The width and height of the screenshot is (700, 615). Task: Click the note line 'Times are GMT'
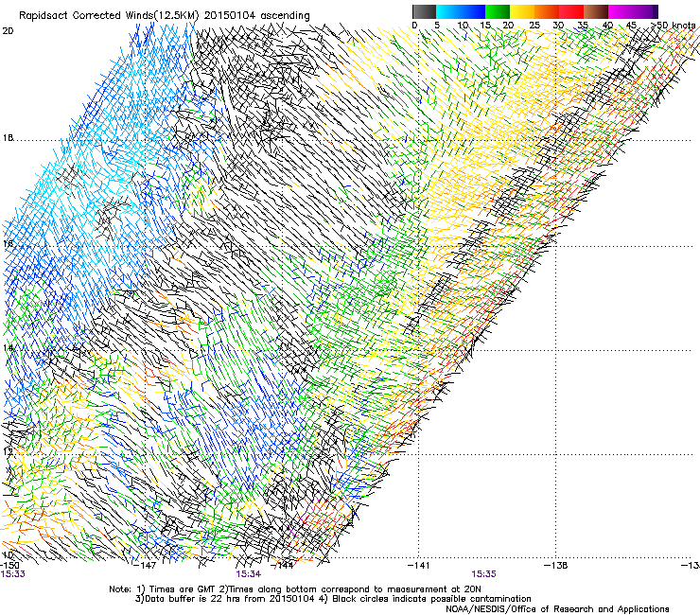(x=181, y=589)
